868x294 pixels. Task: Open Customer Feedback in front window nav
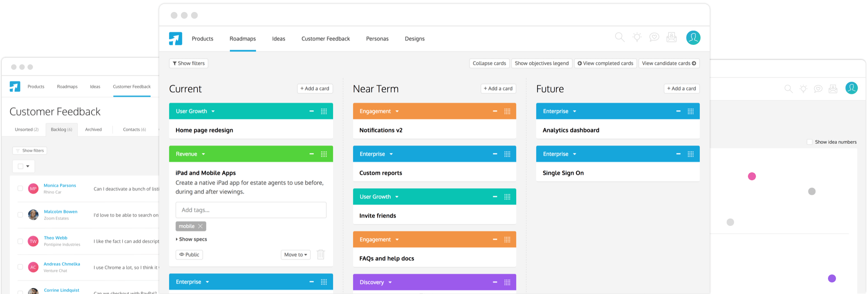point(325,39)
